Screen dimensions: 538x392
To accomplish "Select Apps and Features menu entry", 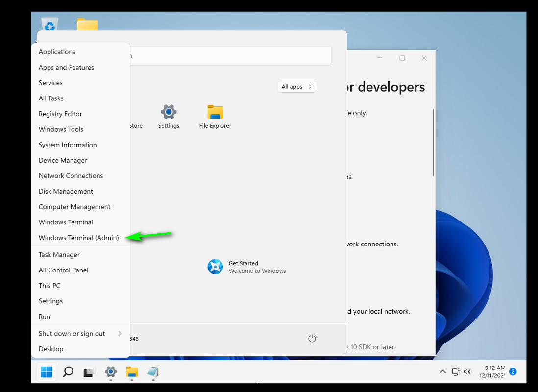I will click(x=81, y=67).
